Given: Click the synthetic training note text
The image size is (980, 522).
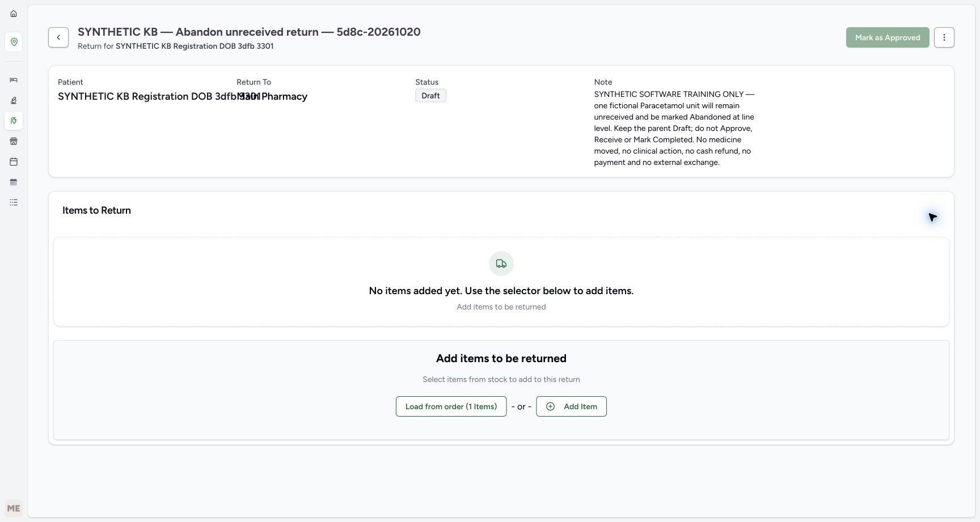Looking at the screenshot, I should (674, 128).
